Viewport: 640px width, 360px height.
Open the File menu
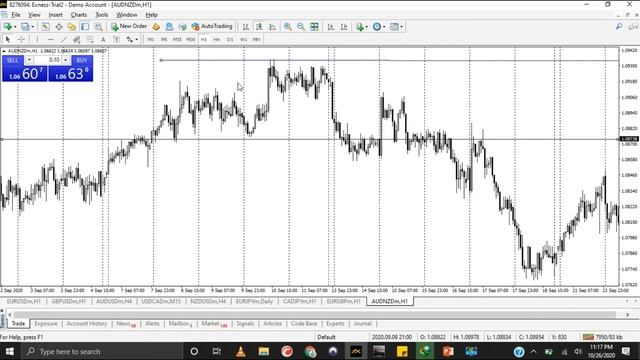(x=16, y=15)
